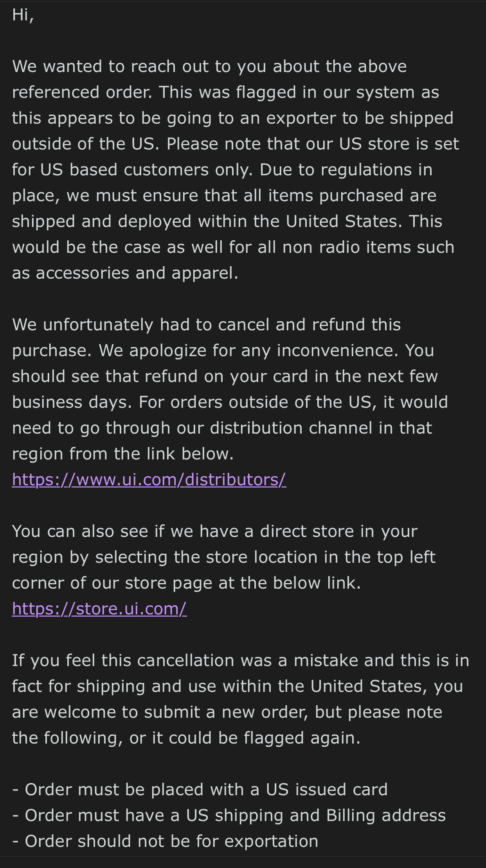This screenshot has height=868, width=486.
Task: Click the text "region from the link below."
Action: (x=123, y=454)
